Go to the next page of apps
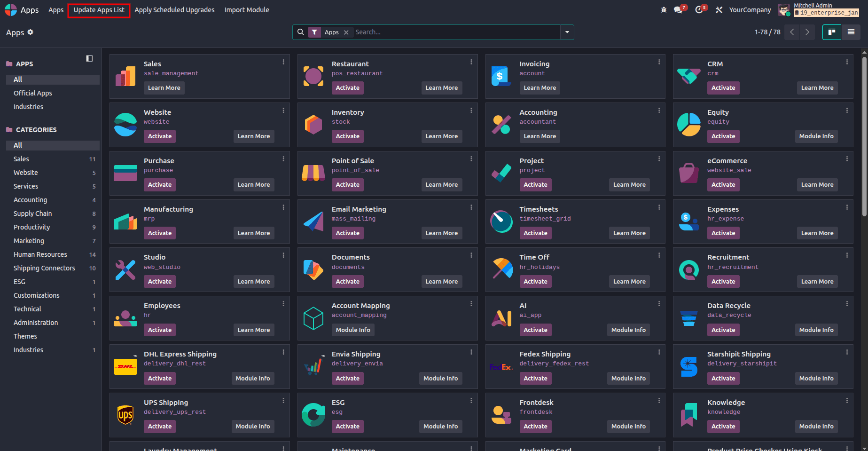This screenshot has width=868, height=451. (x=807, y=32)
